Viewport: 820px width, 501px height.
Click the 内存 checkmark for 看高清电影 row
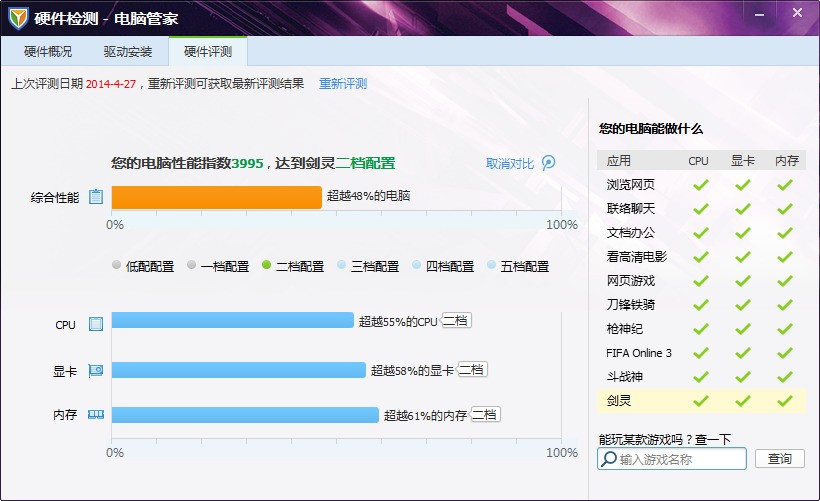(784, 257)
